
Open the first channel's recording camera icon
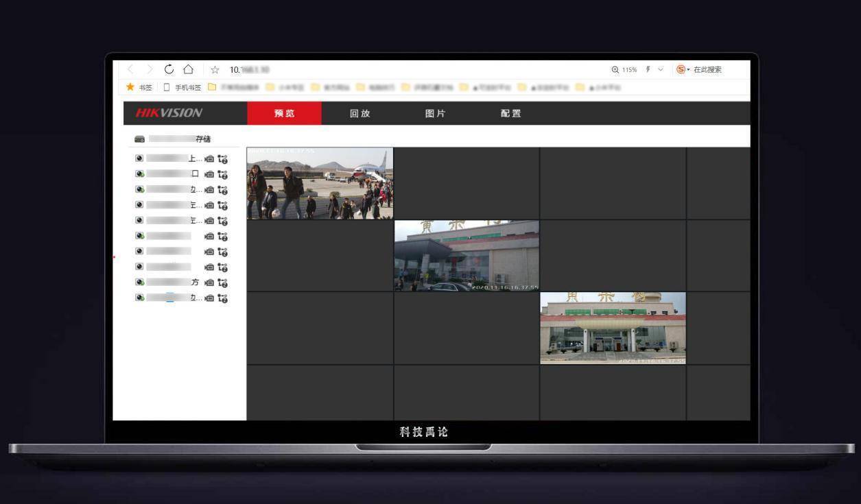tap(210, 158)
